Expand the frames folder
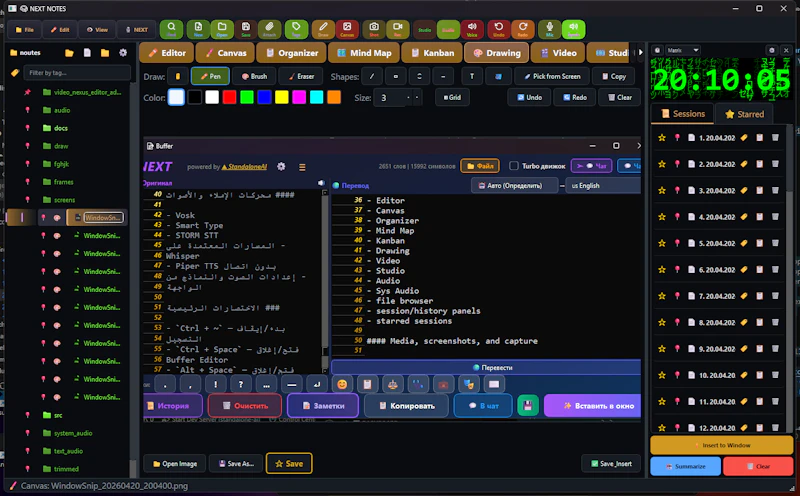This screenshot has height=496, width=800. point(58,182)
